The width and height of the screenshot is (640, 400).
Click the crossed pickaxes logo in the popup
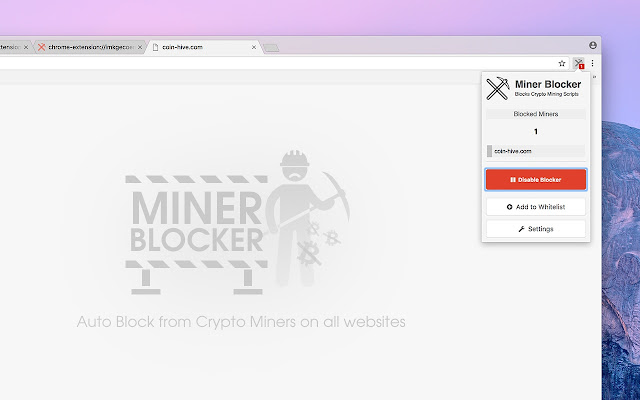(x=498, y=88)
